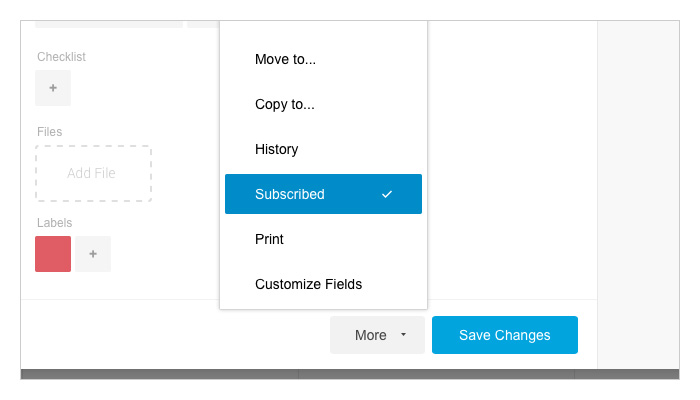Screen dimensions: 700x400
Task: Click the More button label text
Action: [371, 335]
